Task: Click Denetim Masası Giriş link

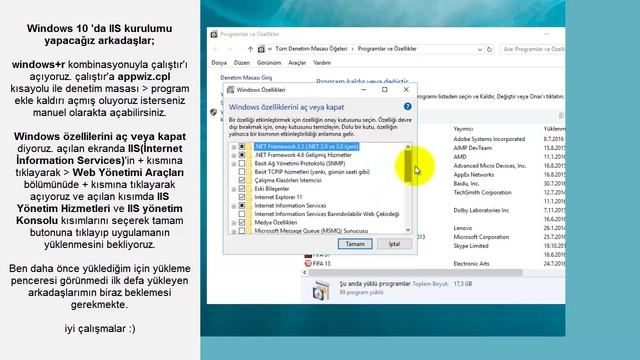Action: click(x=246, y=78)
